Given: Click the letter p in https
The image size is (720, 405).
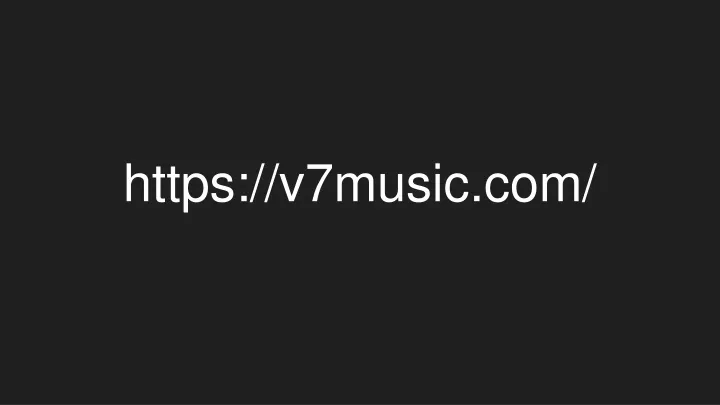Looking at the screenshot, I should (x=195, y=193).
